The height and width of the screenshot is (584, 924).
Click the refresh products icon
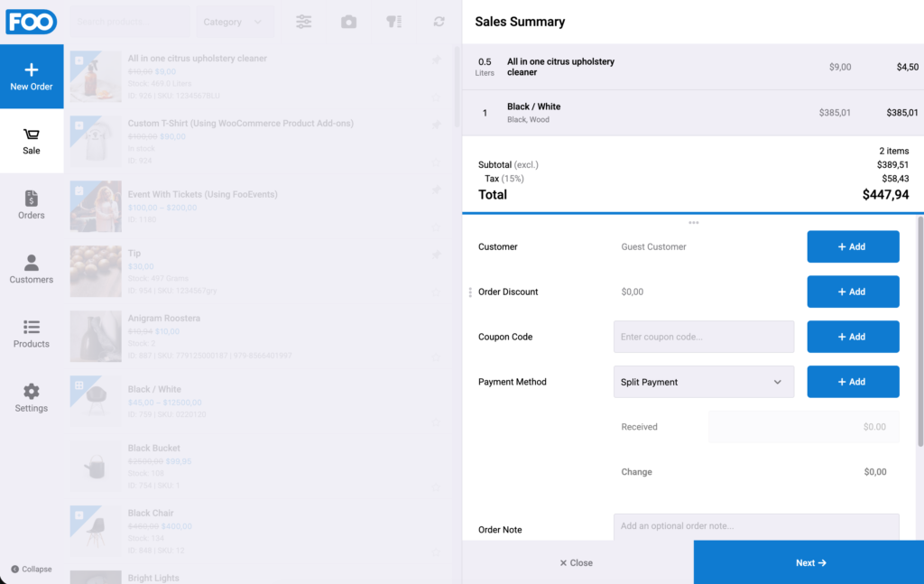[439, 22]
